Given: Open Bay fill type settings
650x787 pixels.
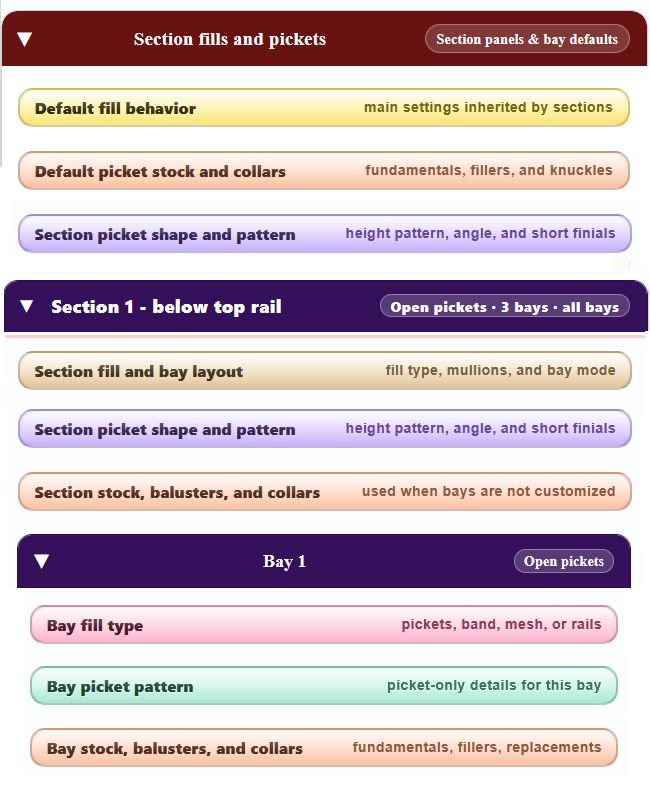Looking at the screenshot, I should [x=324, y=624].
